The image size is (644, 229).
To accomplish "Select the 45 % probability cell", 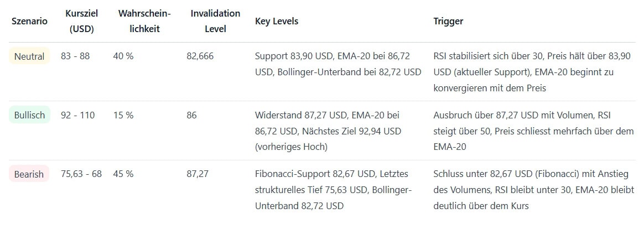I will pos(123,174).
